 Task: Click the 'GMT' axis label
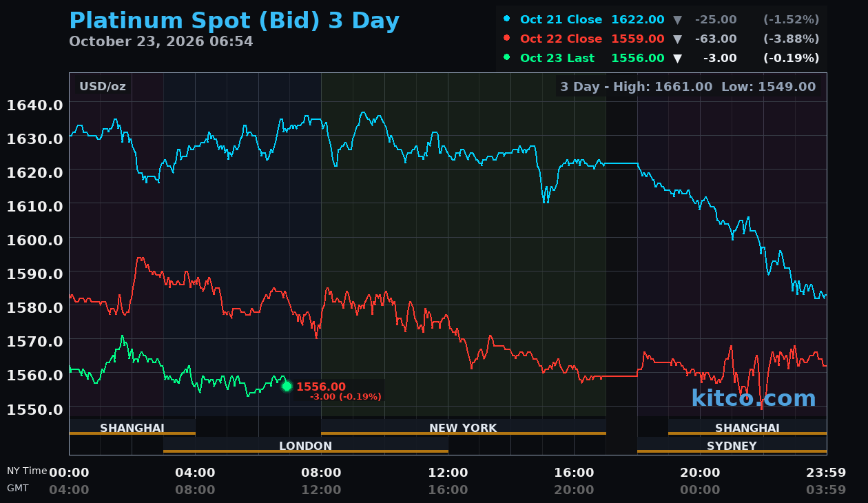point(18,488)
